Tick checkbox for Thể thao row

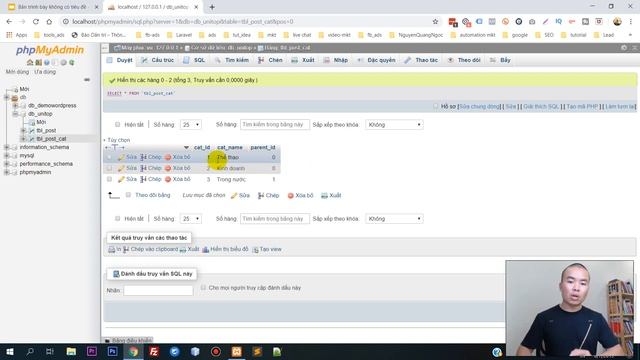109,157
